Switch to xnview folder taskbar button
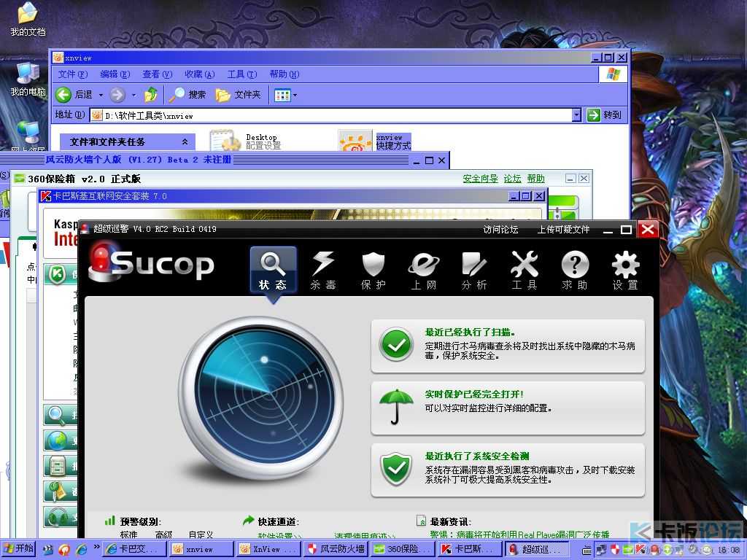 click(x=201, y=549)
